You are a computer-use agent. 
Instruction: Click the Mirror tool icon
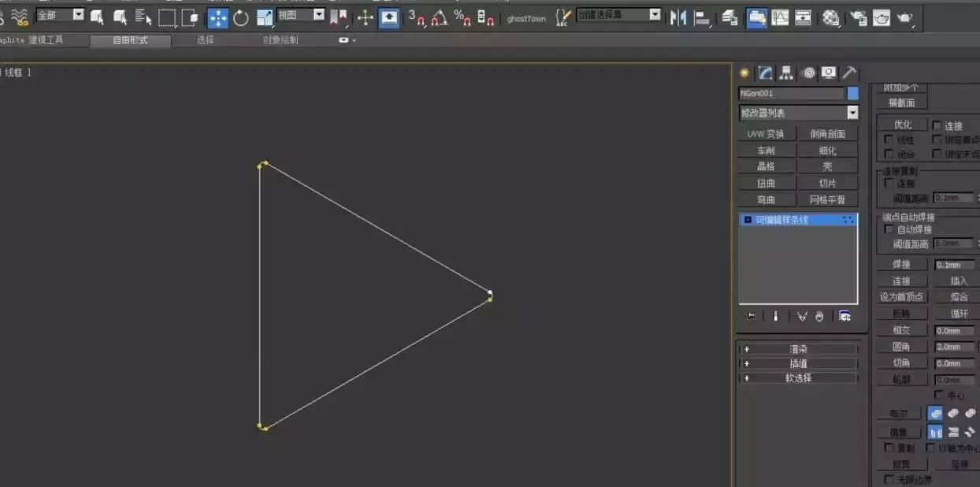[x=678, y=17]
